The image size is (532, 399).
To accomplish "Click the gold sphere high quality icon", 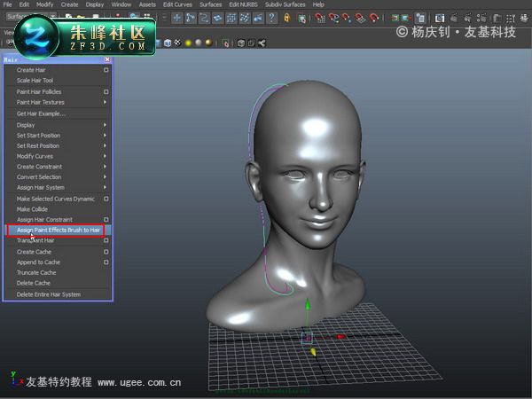I will (x=208, y=43).
